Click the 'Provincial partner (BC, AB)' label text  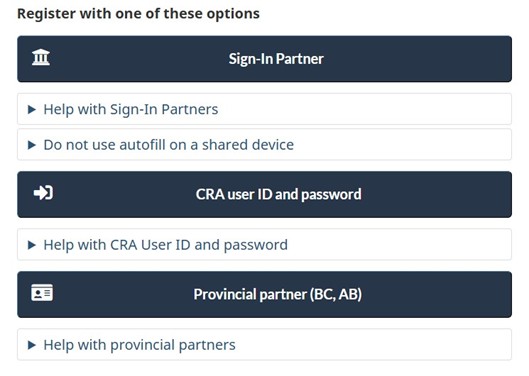point(278,294)
